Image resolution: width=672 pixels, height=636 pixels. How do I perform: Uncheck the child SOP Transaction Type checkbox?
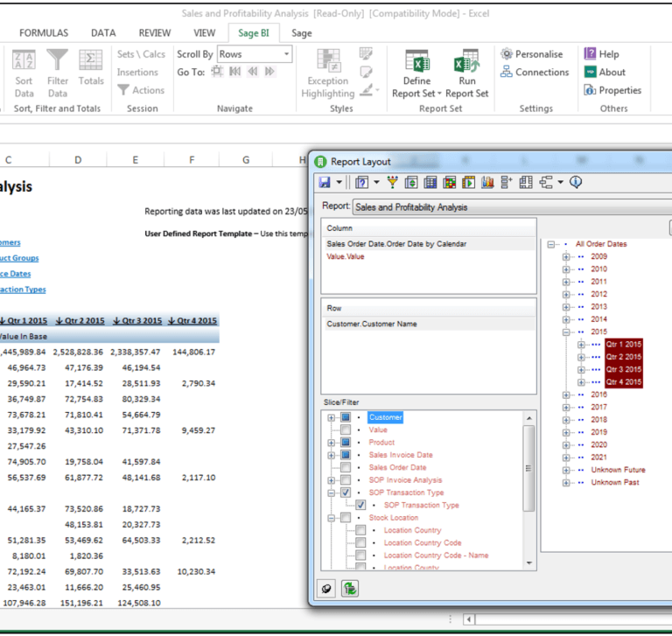click(360, 506)
